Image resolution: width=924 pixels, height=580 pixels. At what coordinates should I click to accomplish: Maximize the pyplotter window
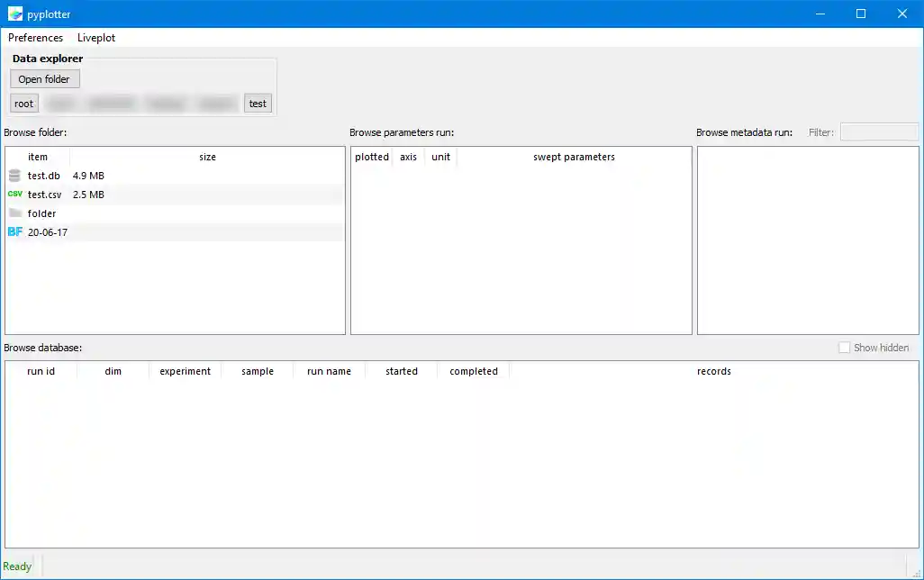[861, 14]
